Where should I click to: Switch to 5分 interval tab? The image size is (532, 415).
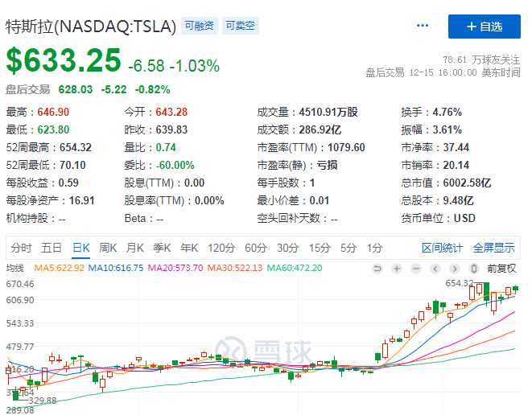[348, 248]
